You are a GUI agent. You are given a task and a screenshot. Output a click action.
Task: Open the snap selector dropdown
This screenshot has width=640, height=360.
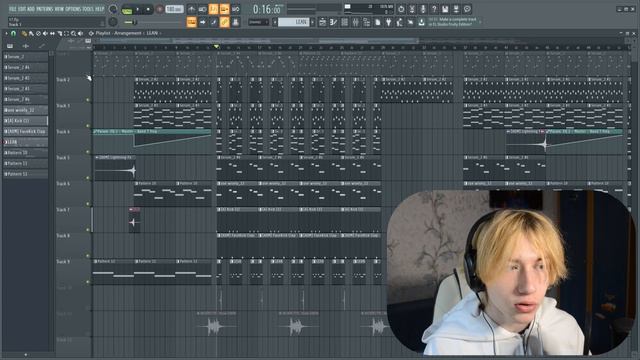coord(258,22)
